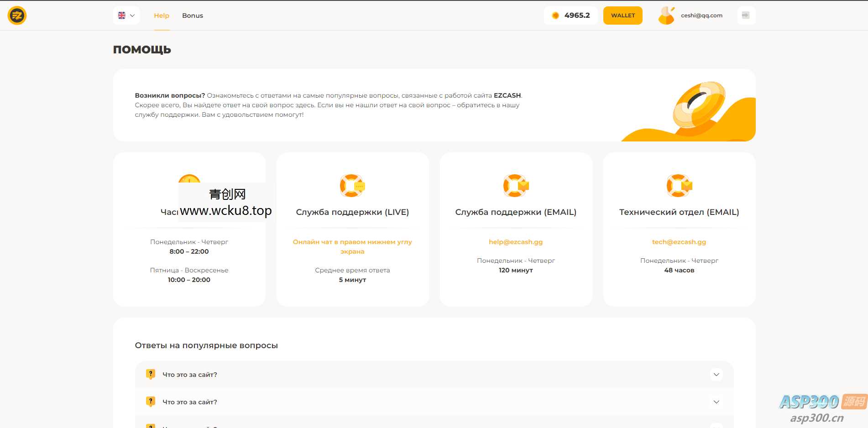Click the help@ezcash.gg email link
The width and height of the screenshot is (868, 428).
coord(516,242)
